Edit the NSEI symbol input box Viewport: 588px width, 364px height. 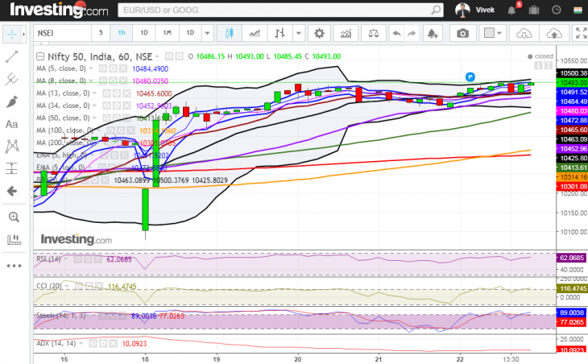click(x=62, y=33)
